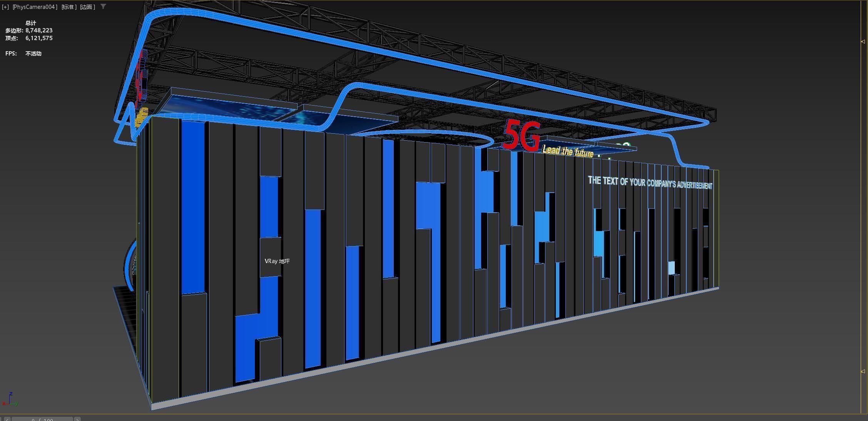Select the small light-blue wall panel
868x421 pixels.
[671, 268]
